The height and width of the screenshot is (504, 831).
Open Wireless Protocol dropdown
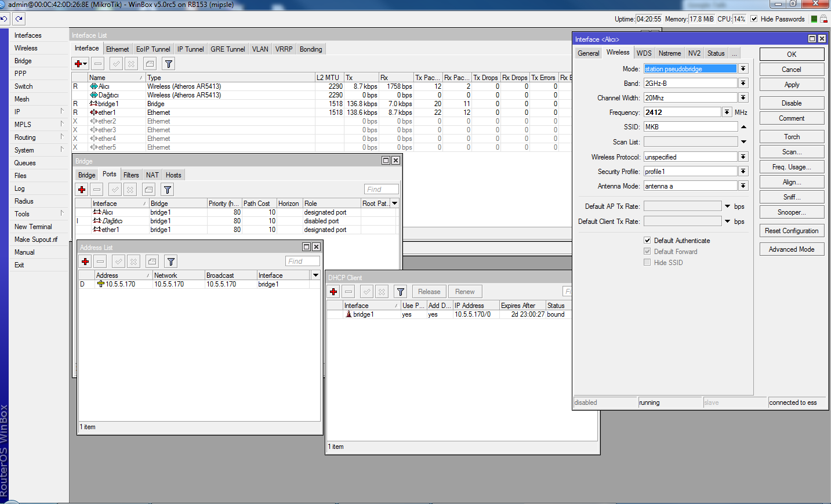(743, 157)
